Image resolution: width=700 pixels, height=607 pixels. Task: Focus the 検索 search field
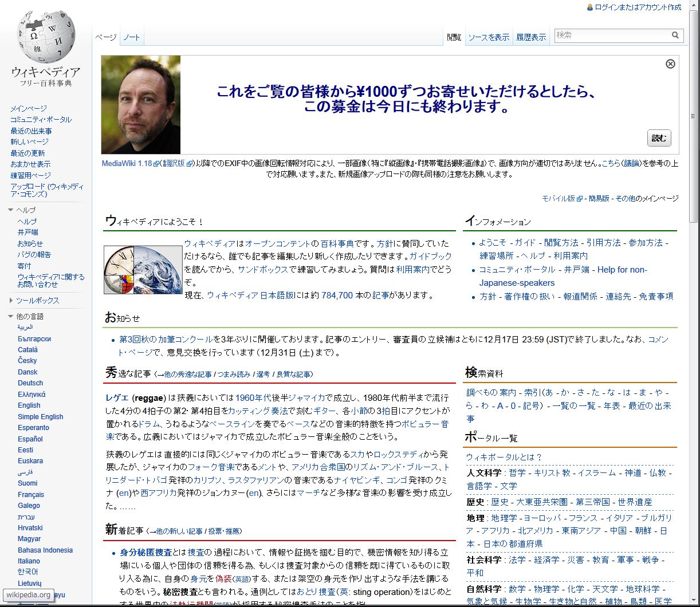[612, 36]
